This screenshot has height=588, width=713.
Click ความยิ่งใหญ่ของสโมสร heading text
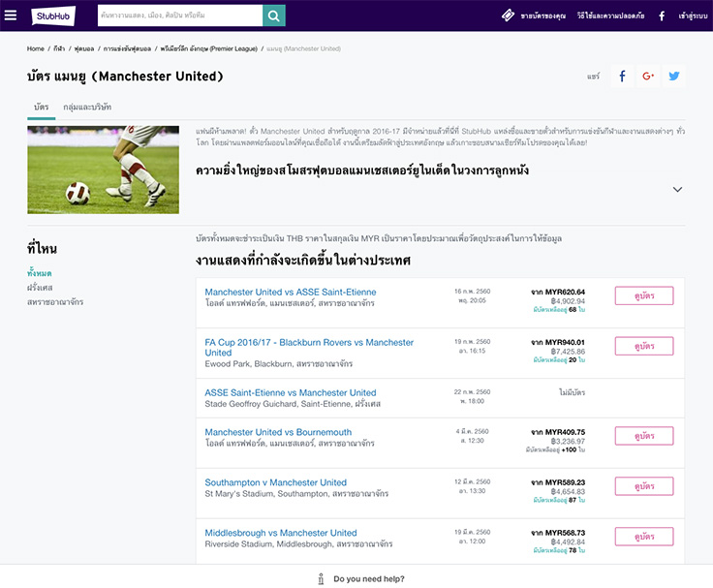coord(362,170)
